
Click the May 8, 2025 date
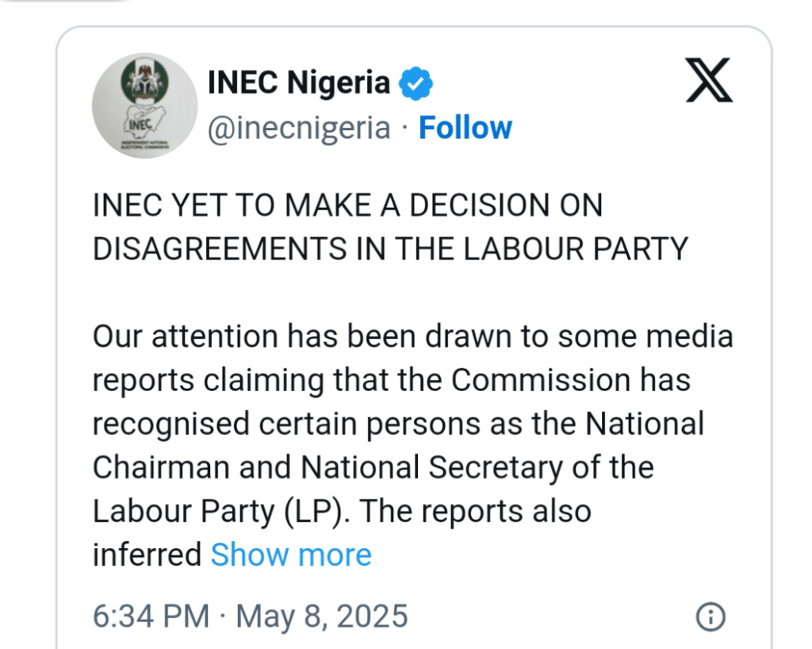tap(322, 616)
